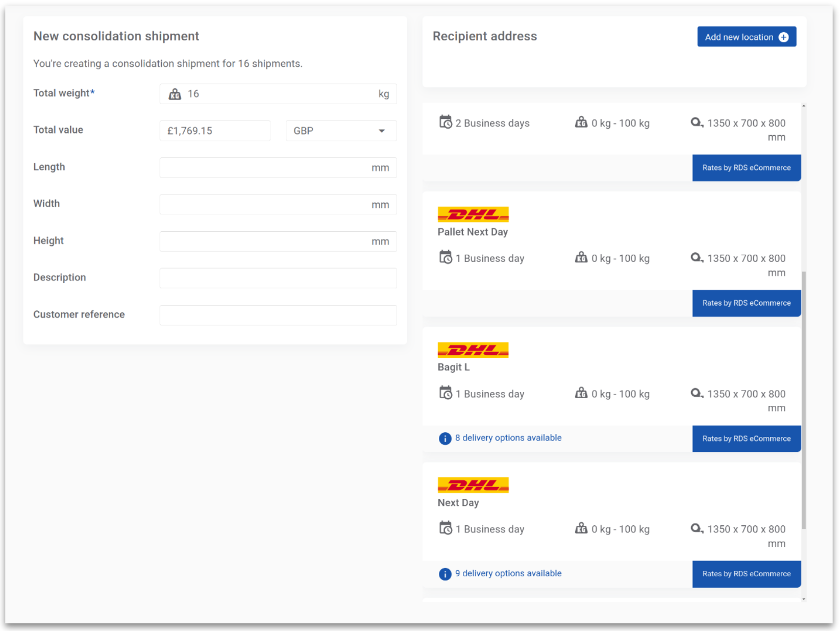Click the dimensions icon in Bagit L row
The image size is (840, 631).
(697, 393)
